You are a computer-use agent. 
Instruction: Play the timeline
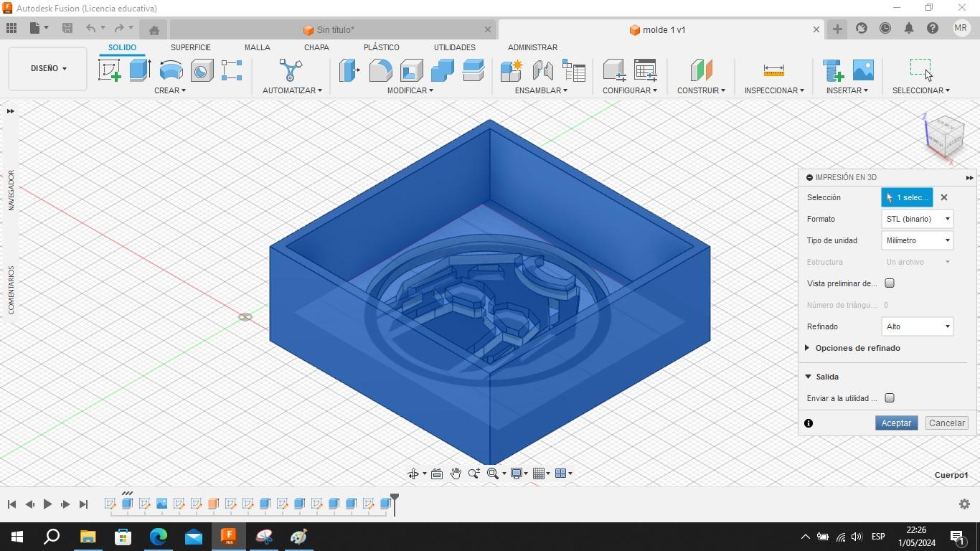point(47,504)
